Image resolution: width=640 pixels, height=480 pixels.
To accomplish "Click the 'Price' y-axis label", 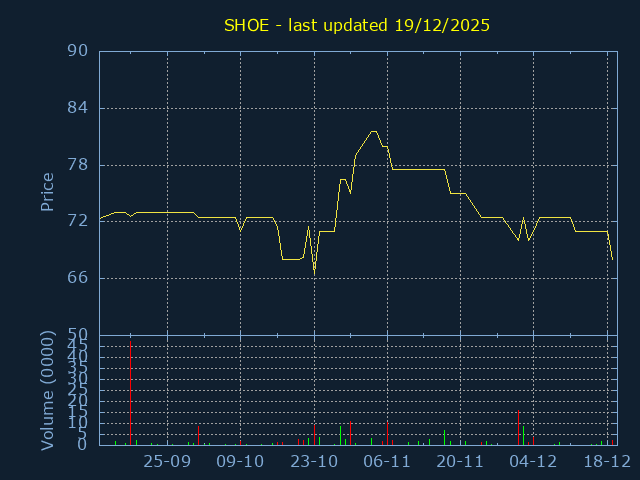I will [x=47, y=192].
